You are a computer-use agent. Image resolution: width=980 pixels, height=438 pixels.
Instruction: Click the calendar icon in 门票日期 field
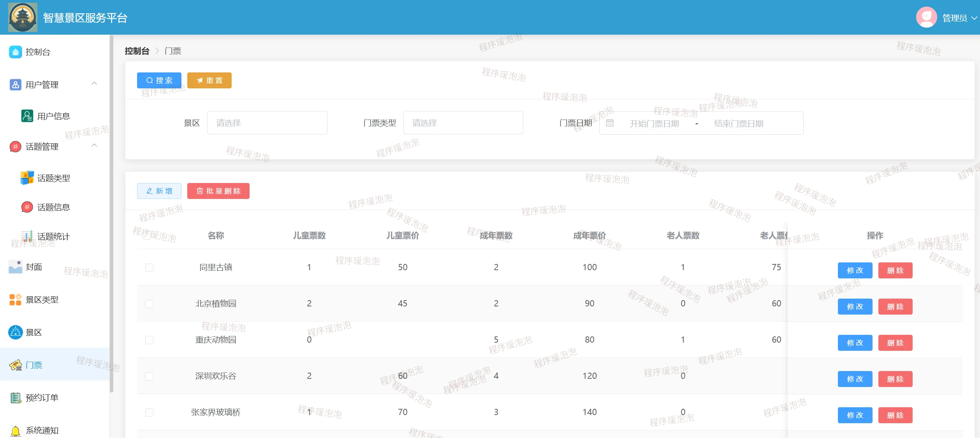[610, 123]
